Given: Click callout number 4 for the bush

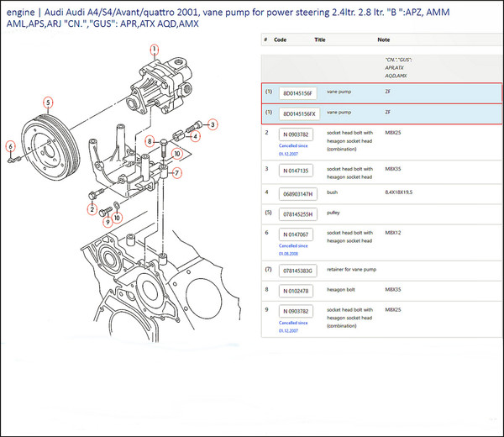Looking at the screenshot, I should [x=196, y=135].
